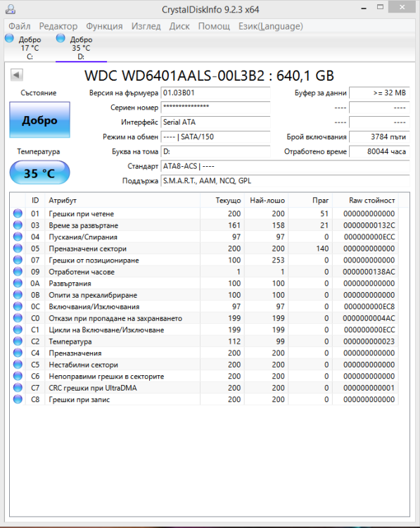420x528 pixels.
Task: Select the D: disk tab at 35 °C
Action: (x=81, y=47)
